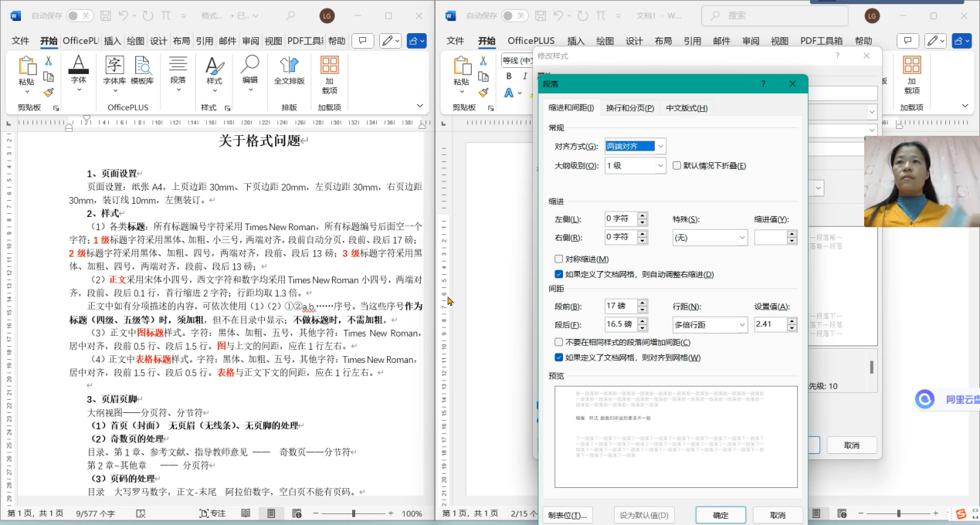Click 编辑 magnifier icon in left ribbon

[x=249, y=66]
